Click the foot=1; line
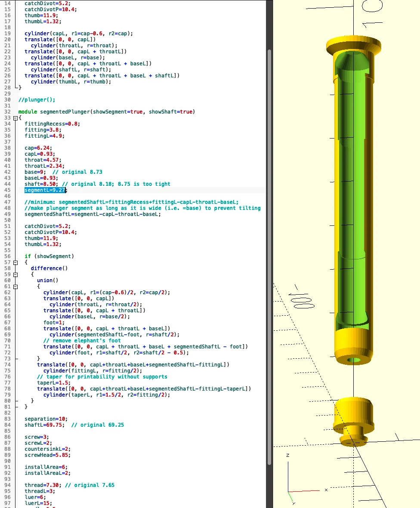Viewport: 420px width, 508px height. click(x=54, y=322)
